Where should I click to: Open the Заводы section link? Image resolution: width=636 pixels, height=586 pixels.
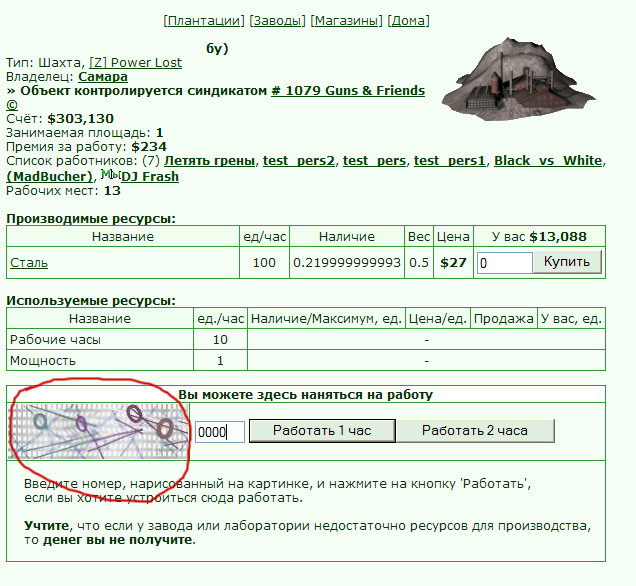click(277, 21)
